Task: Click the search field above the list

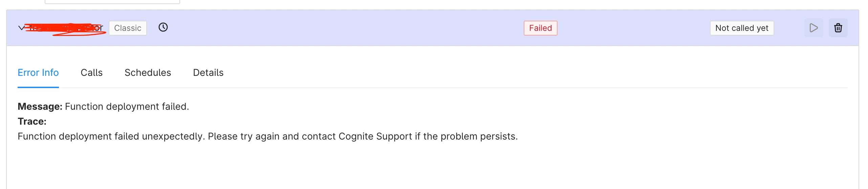Action: (112, 2)
